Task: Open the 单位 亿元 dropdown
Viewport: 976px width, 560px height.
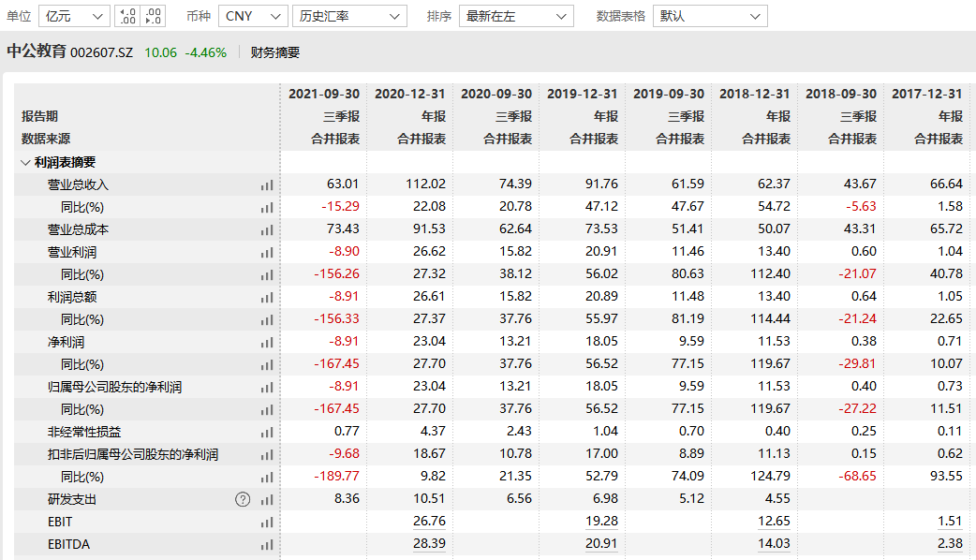Action: [x=74, y=16]
